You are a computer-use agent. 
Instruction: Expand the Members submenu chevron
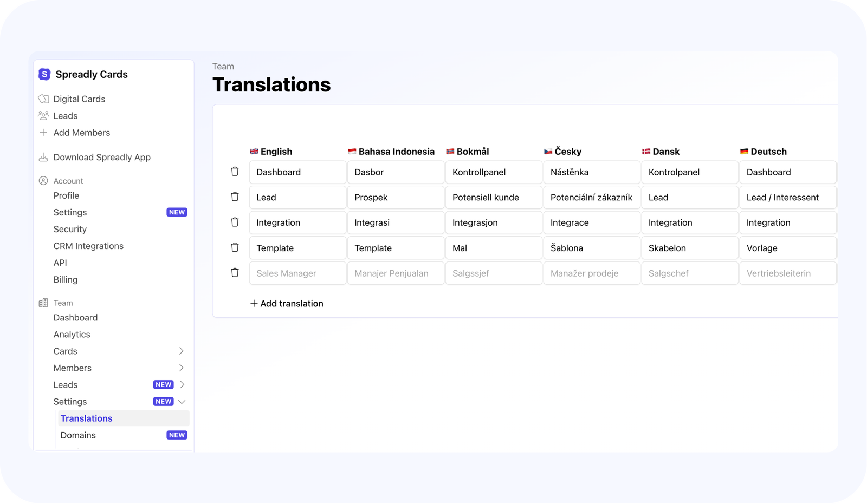tap(182, 368)
